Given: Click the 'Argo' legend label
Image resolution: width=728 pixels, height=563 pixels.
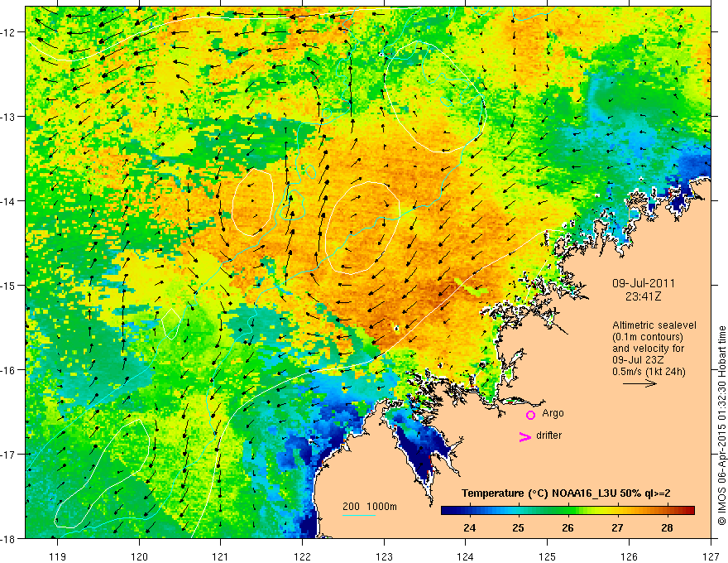Looking at the screenshot, I should (553, 413).
